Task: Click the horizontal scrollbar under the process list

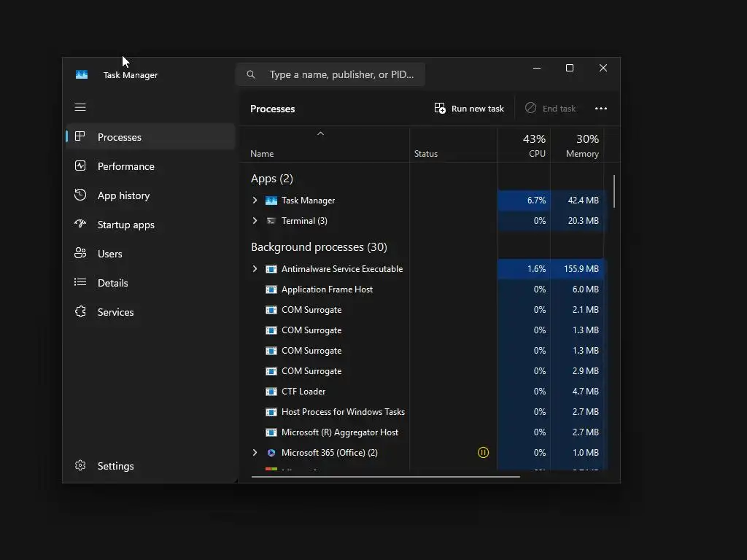Action: point(385,477)
